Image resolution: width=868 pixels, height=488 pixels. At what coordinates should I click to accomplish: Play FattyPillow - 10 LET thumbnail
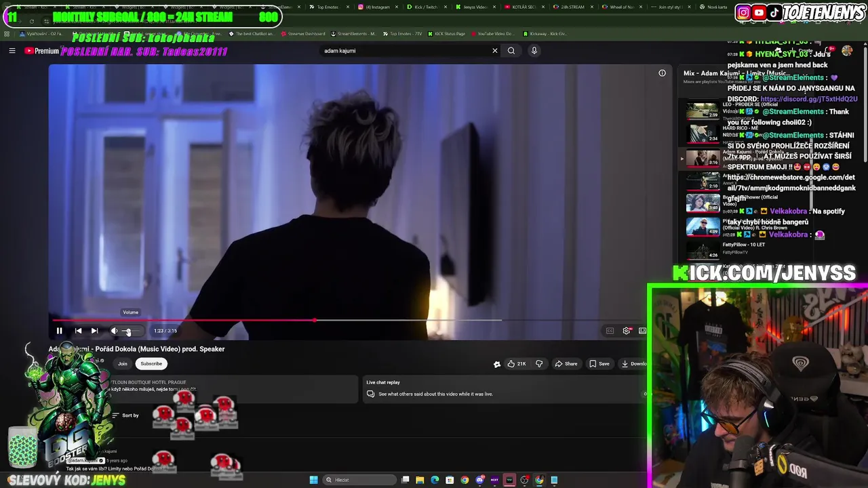pyautogui.click(x=703, y=250)
